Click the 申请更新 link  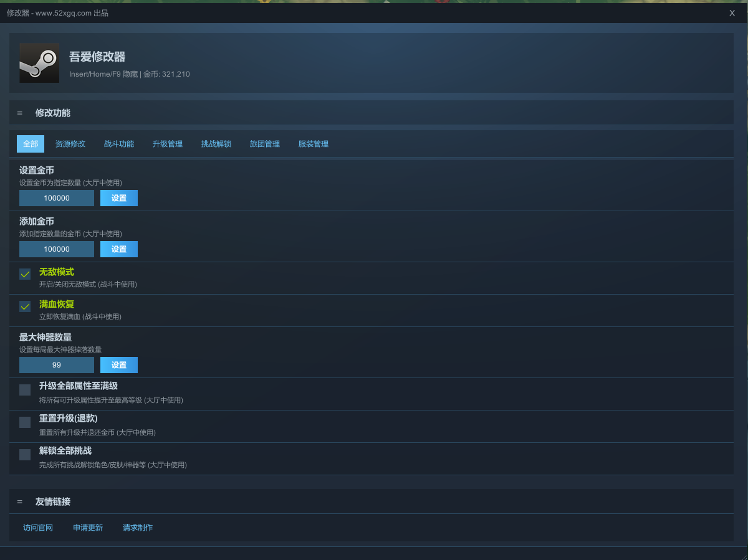point(88,528)
